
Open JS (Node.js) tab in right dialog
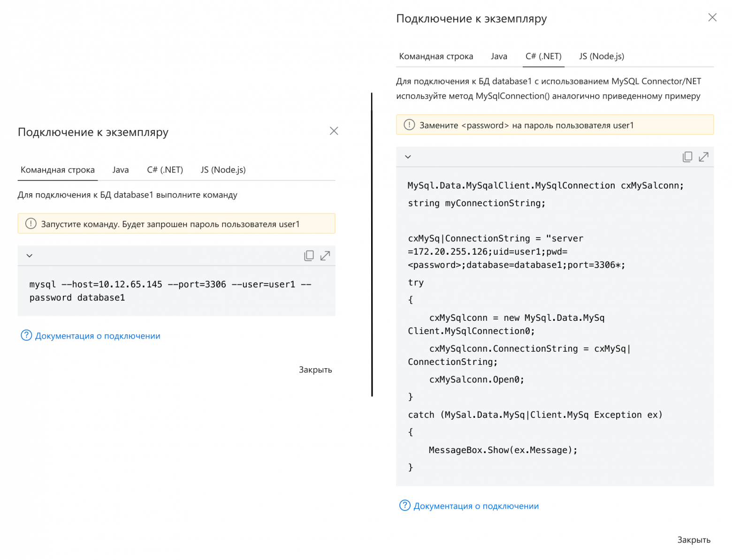coord(602,56)
